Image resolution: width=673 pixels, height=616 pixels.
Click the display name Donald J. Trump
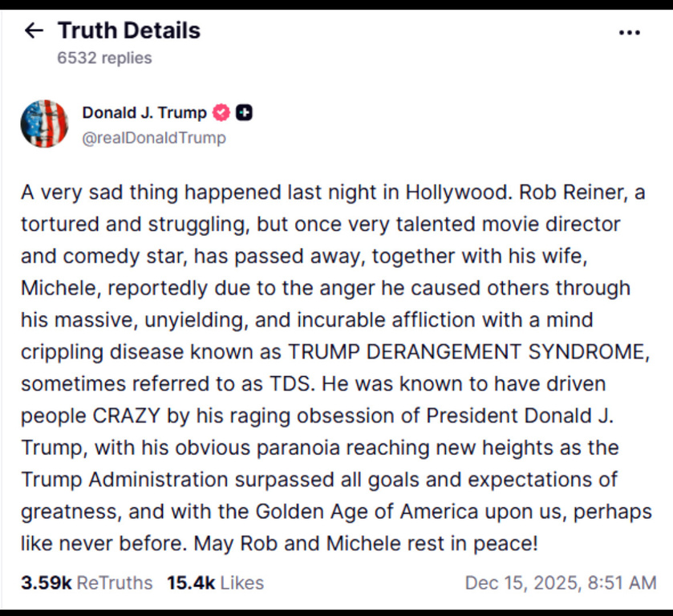(144, 113)
